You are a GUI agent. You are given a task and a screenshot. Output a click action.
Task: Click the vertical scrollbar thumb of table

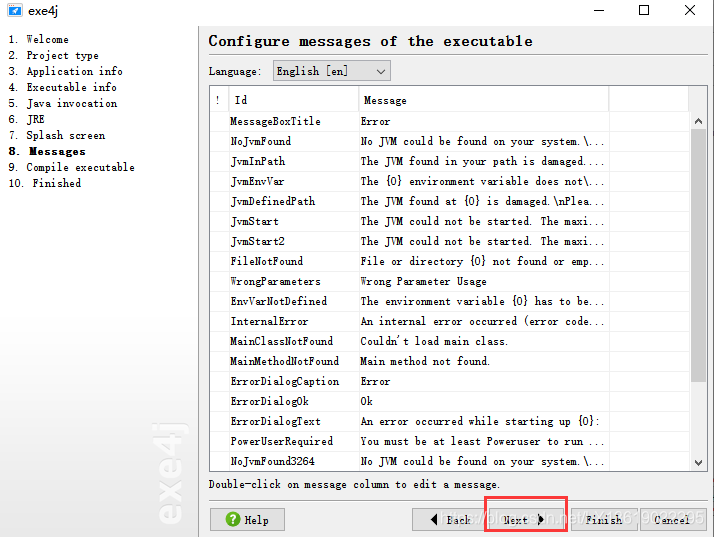(x=698, y=256)
